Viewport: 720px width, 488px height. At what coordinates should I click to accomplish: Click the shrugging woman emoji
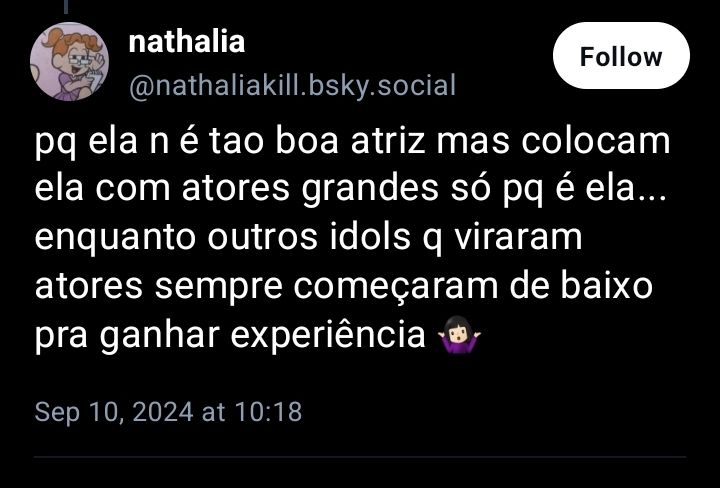point(458,335)
